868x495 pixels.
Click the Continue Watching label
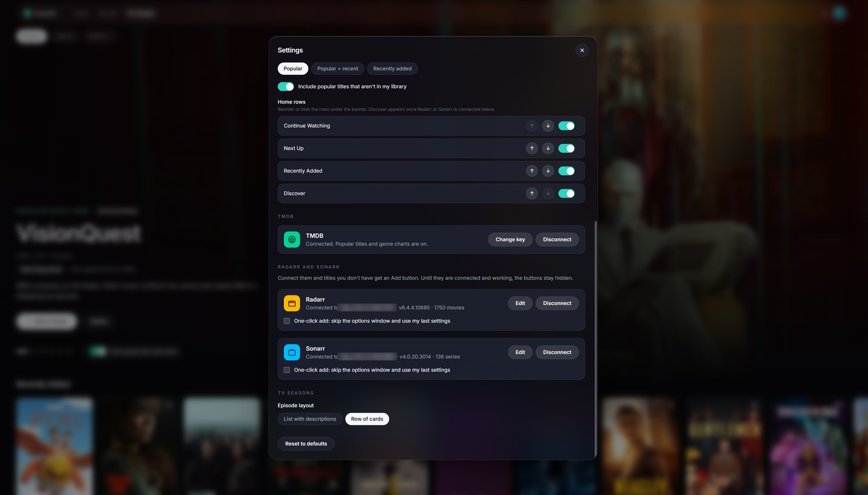tap(307, 126)
